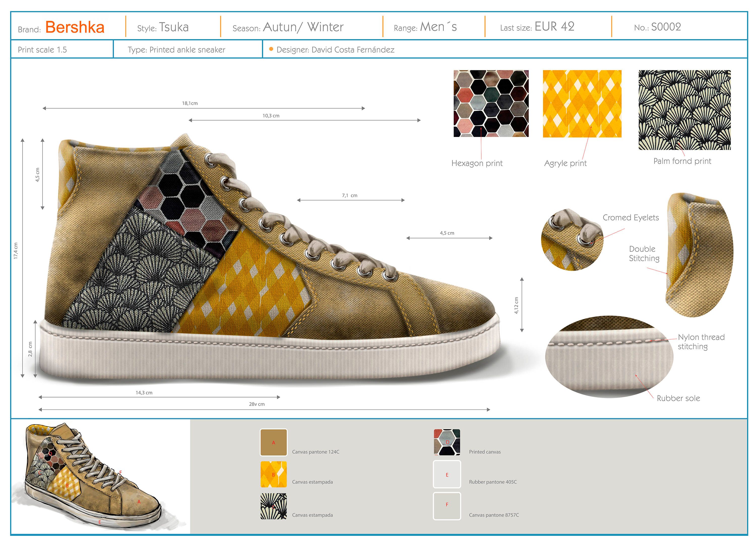This screenshot has height=545, width=756.
Task: Click the last size EUR 42
Action: [x=554, y=26]
